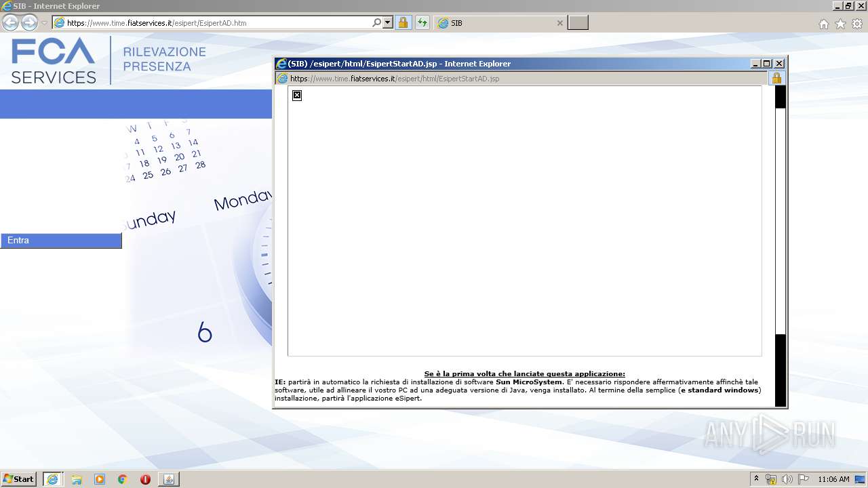Minimize the EsipertStartAD popup window

pos(755,64)
